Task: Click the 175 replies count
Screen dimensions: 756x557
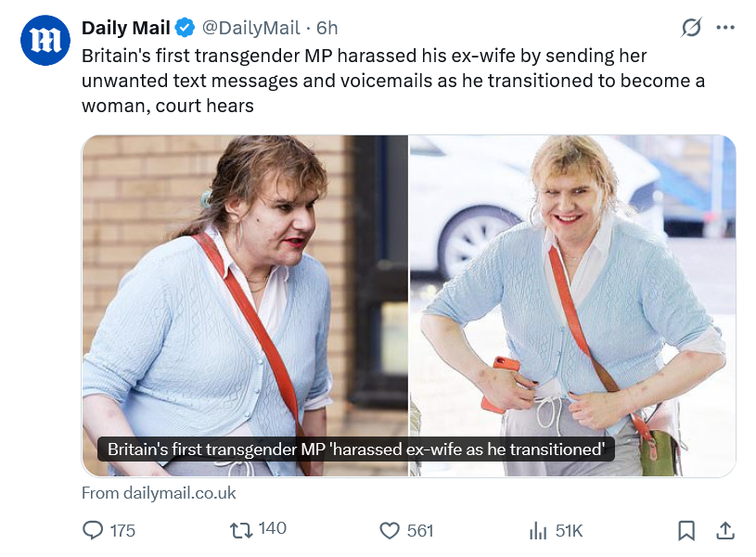Action: (x=122, y=531)
